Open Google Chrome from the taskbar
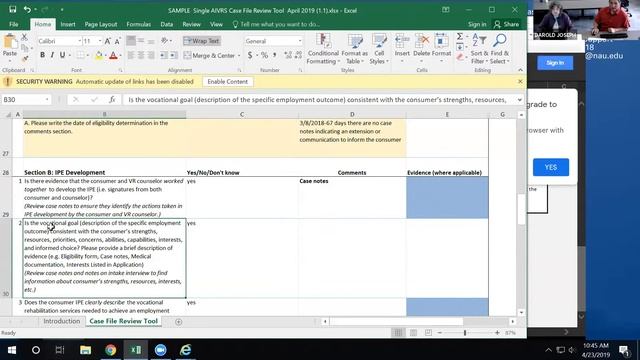 tap(111, 350)
